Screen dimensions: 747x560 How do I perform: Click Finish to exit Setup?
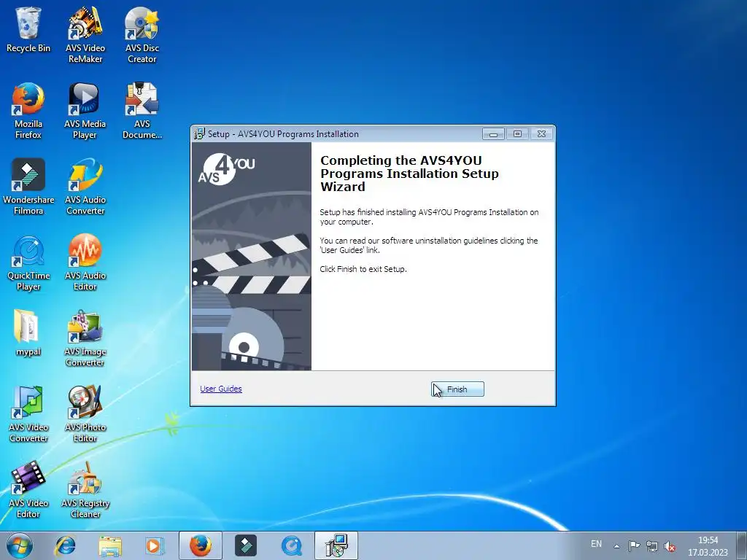(x=457, y=389)
